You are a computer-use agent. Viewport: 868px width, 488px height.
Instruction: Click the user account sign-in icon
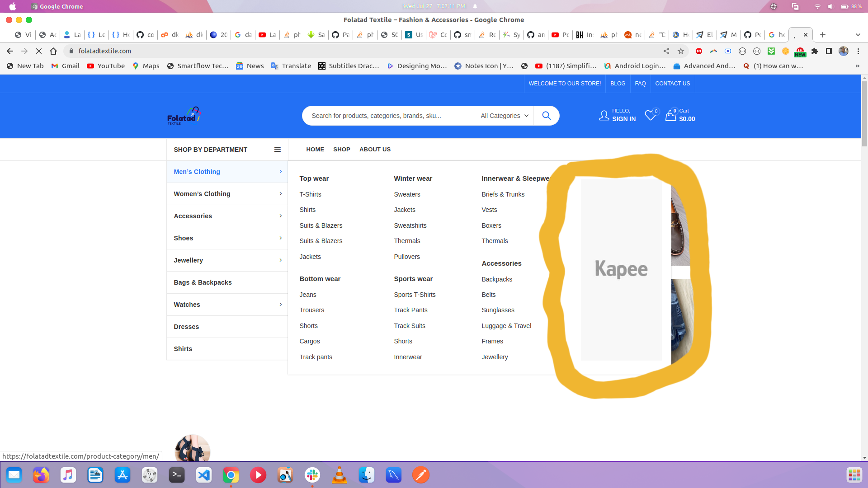coord(604,116)
